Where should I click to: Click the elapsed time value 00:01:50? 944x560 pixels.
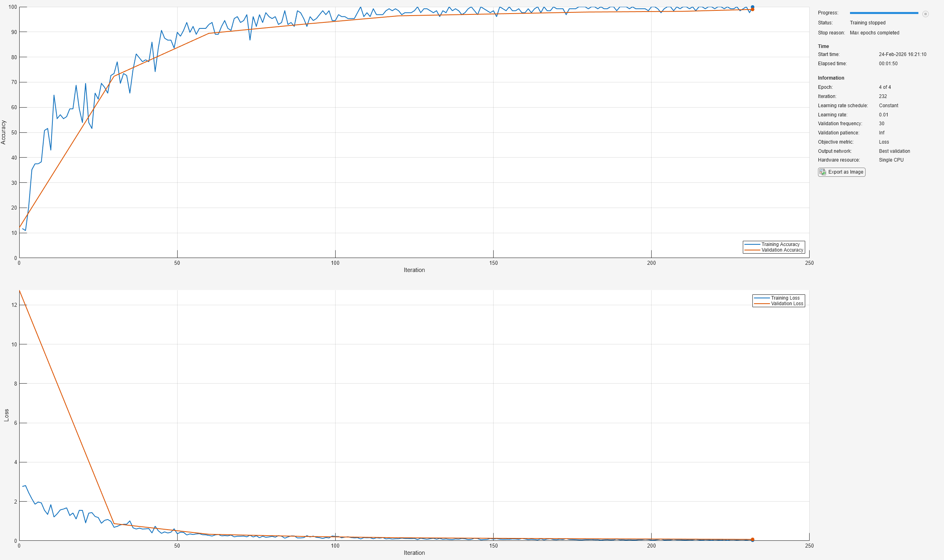pos(888,64)
